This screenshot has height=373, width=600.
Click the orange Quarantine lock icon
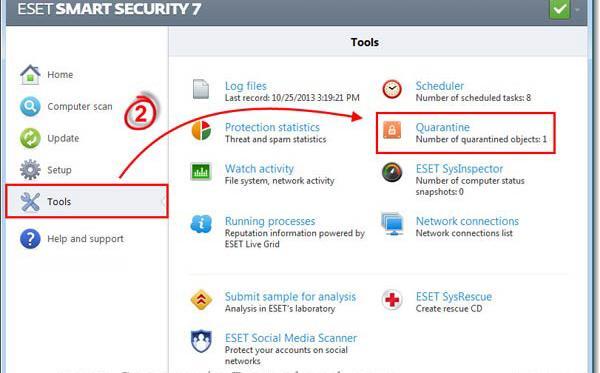(392, 130)
